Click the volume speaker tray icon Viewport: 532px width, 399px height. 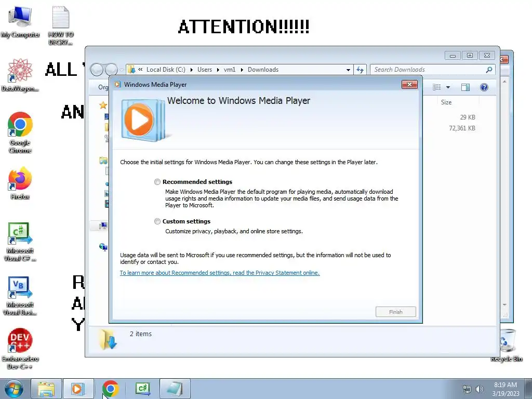coord(480,389)
